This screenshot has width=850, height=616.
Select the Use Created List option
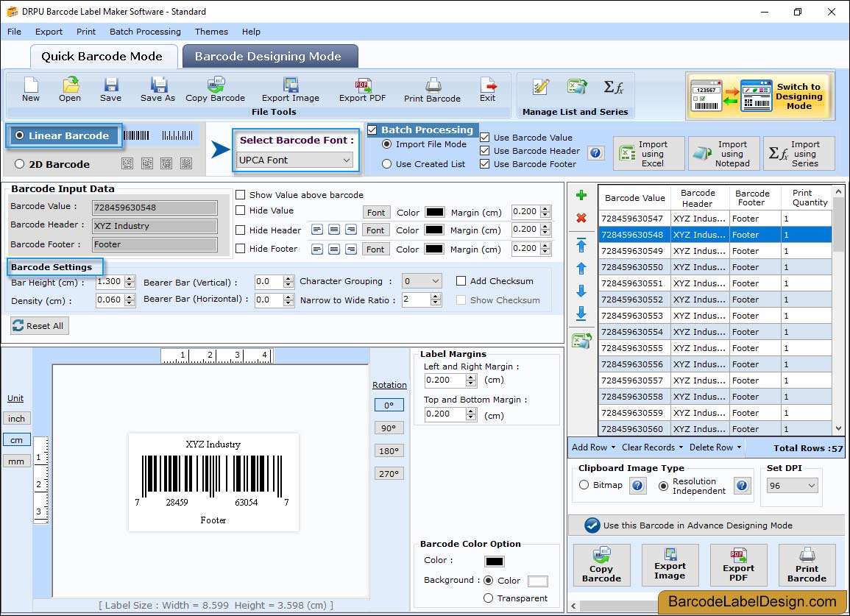(386, 164)
